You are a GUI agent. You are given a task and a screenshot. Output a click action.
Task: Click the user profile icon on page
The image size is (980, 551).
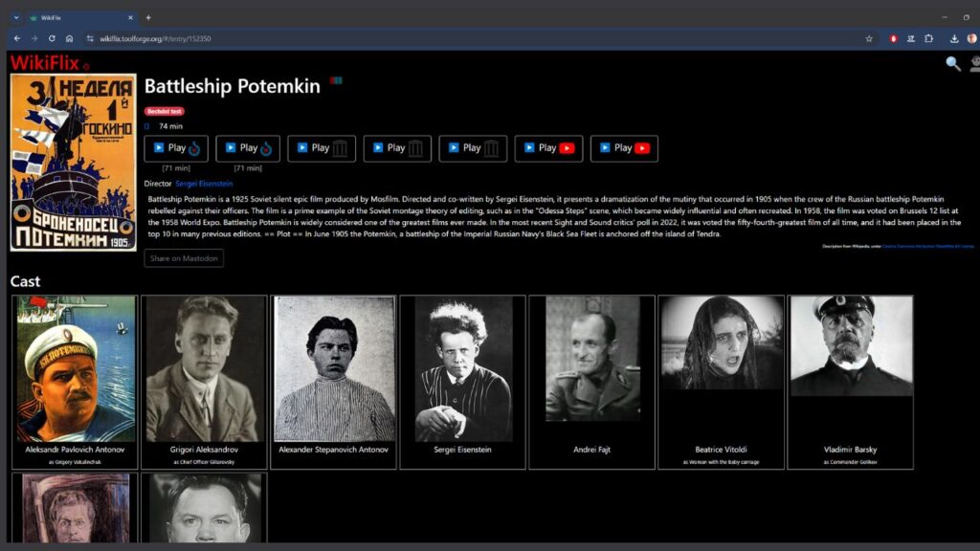pos(974,64)
